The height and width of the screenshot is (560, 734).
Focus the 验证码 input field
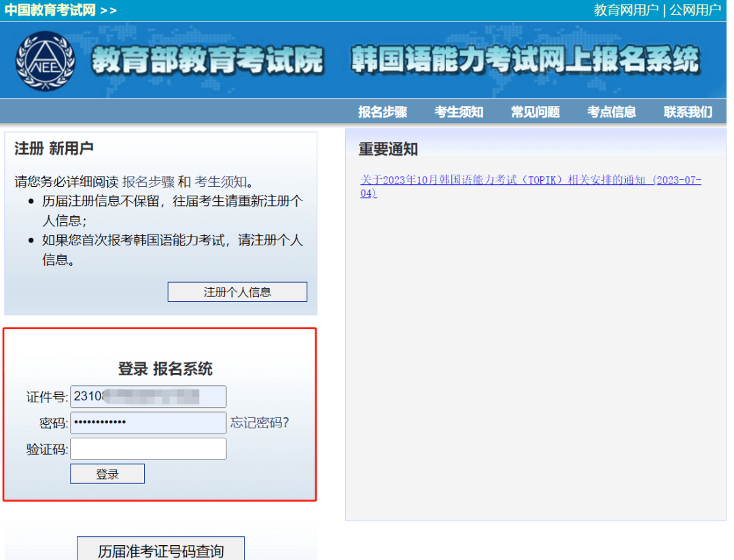148,449
